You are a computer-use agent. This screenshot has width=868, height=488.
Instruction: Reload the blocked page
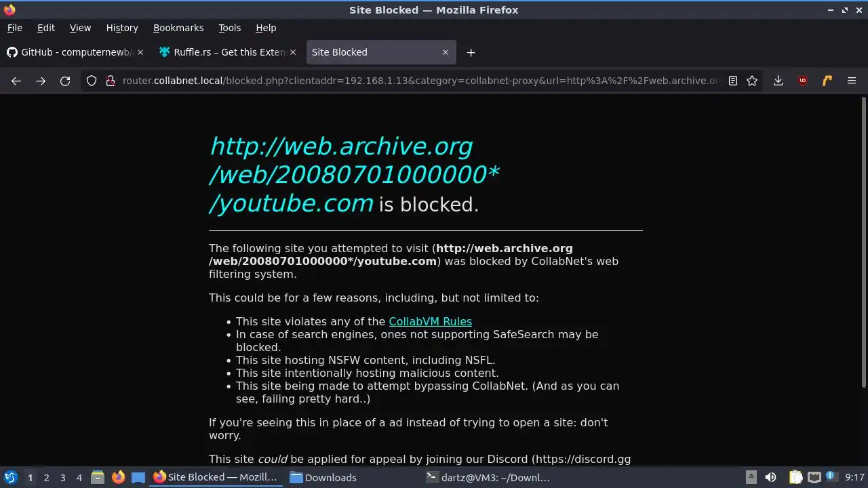pyautogui.click(x=65, y=81)
